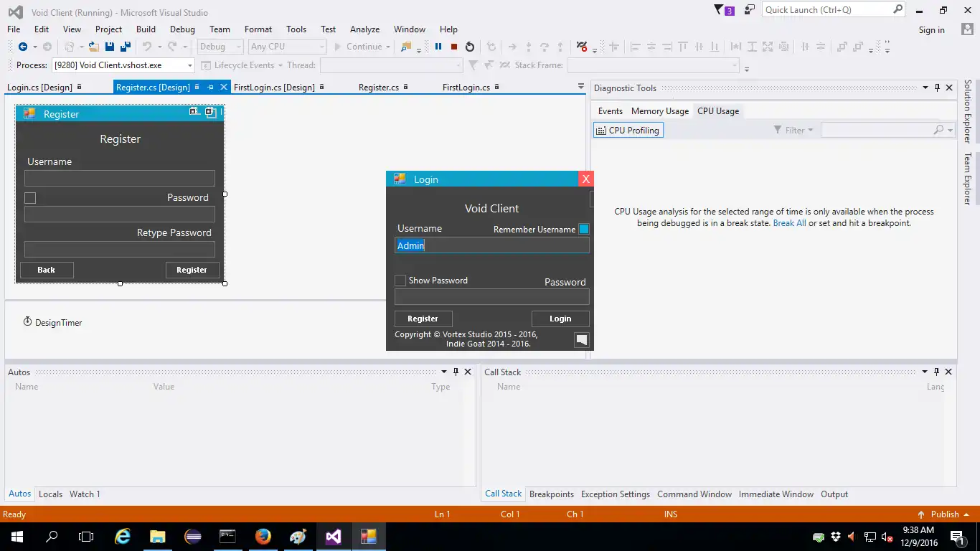980x551 pixels.
Task: Click the Break All link
Action: coord(789,223)
